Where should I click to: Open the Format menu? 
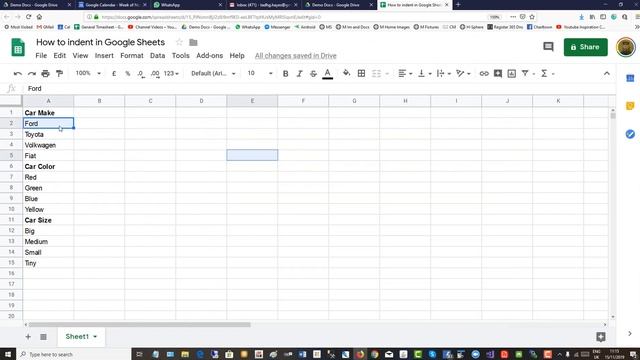(x=132, y=56)
